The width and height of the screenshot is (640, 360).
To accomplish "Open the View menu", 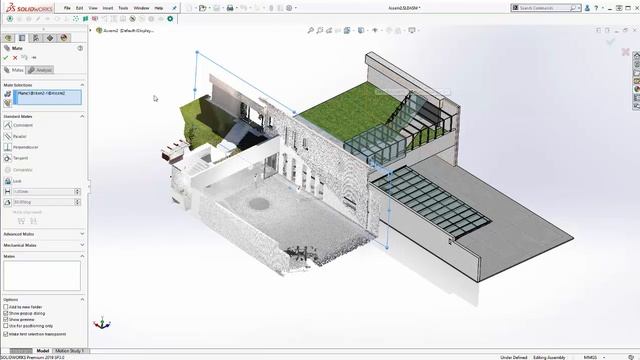I will (x=93, y=8).
